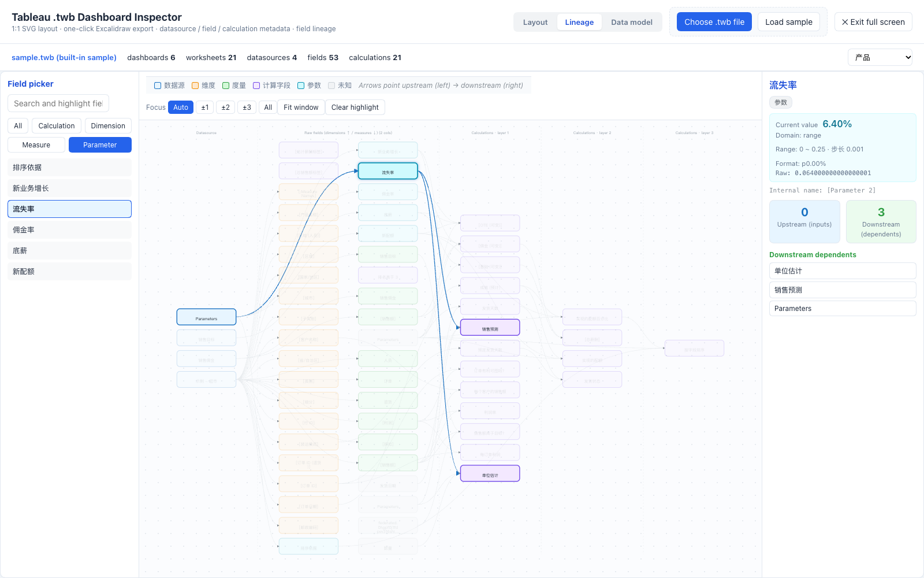Set focus to Auto

(x=181, y=108)
